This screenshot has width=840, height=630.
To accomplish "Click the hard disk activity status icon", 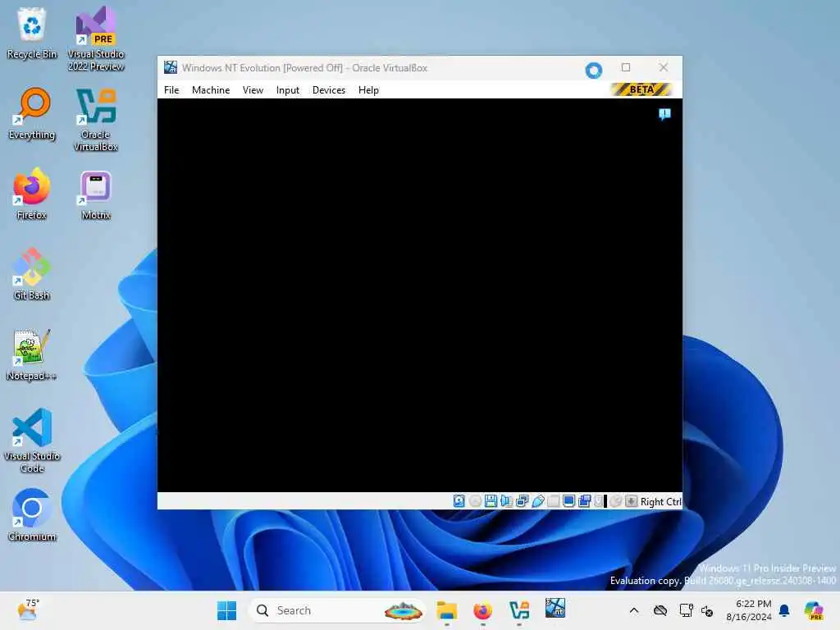I will (x=459, y=501).
